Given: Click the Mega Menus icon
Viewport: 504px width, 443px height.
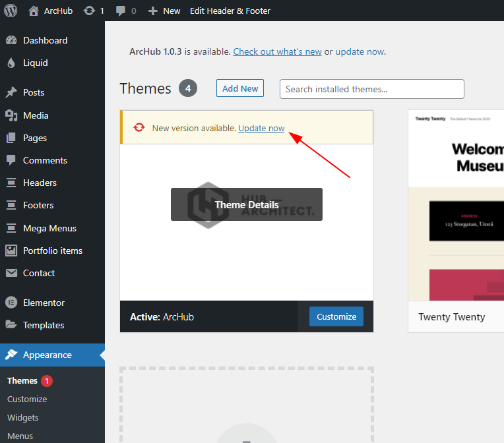Looking at the screenshot, I should pyautogui.click(x=11, y=228).
